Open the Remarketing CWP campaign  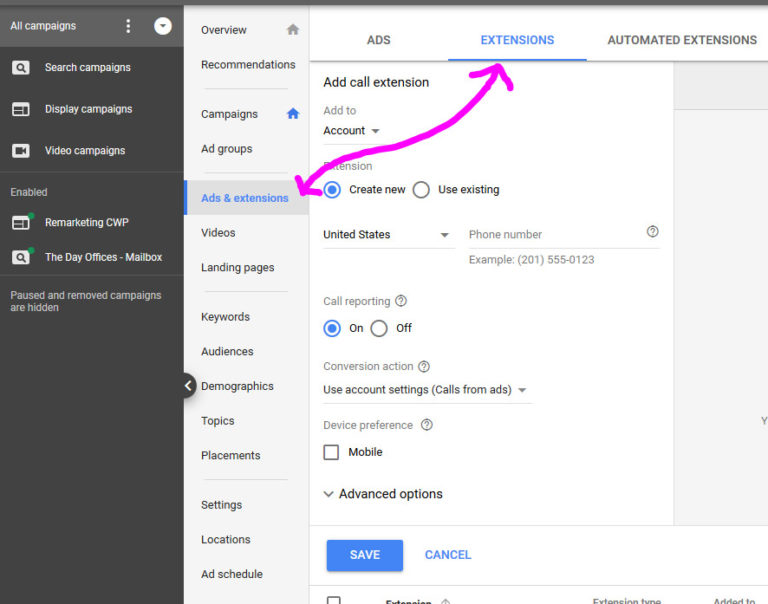coord(87,222)
